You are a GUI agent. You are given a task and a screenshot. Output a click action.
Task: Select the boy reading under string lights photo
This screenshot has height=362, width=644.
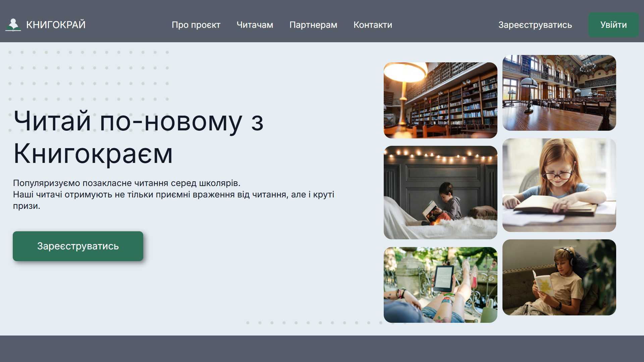pyautogui.click(x=440, y=192)
